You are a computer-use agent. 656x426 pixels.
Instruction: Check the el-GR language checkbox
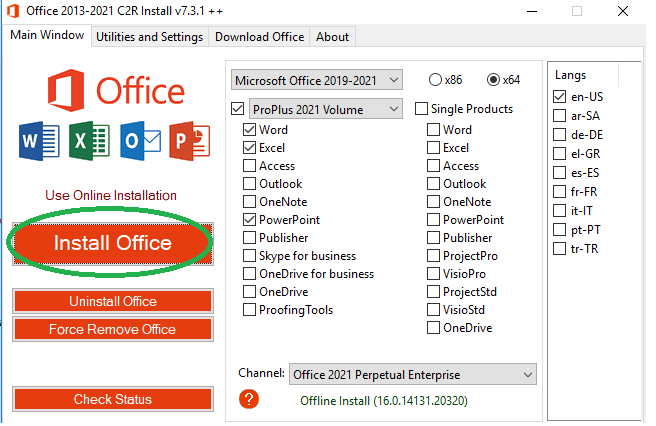(559, 154)
